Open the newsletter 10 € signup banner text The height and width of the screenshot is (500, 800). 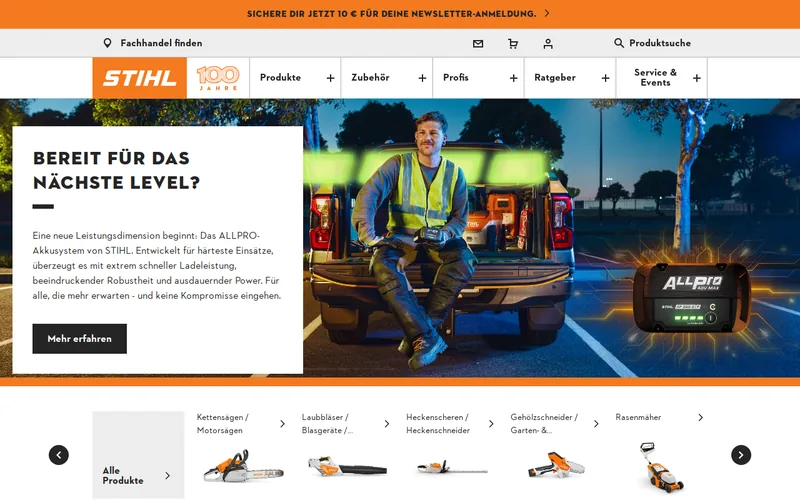click(391, 14)
